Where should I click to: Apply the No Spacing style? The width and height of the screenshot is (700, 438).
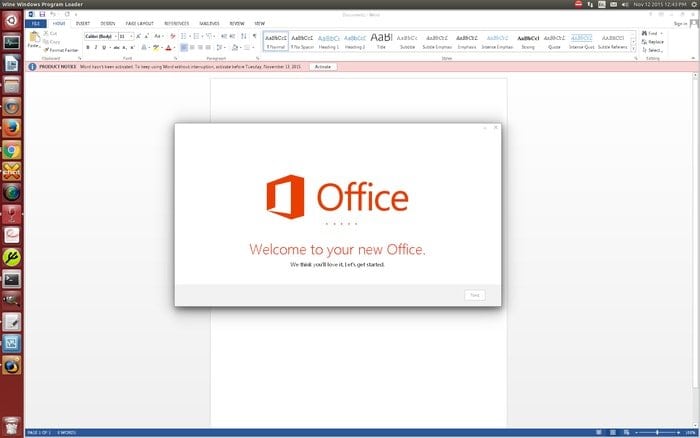pyautogui.click(x=302, y=42)
